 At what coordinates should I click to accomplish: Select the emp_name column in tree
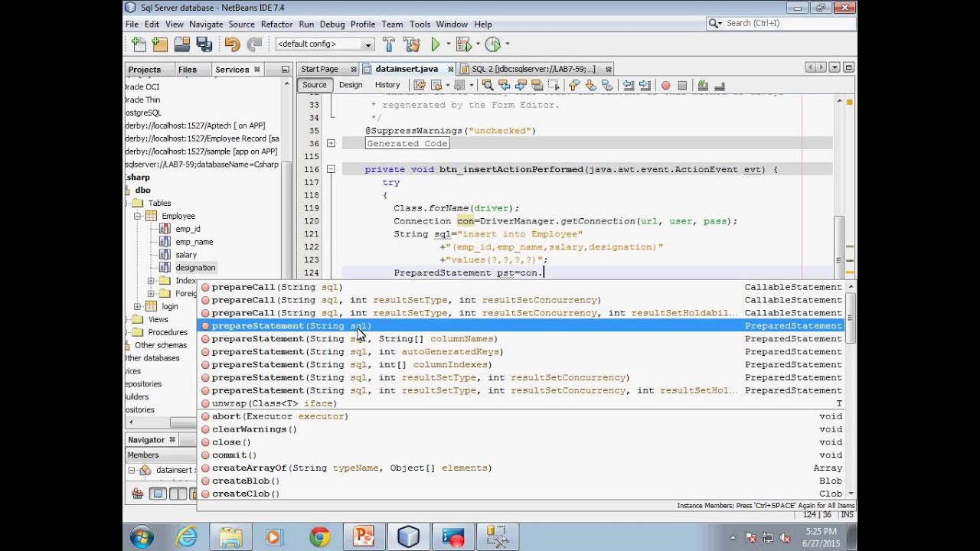pos(194,242)
